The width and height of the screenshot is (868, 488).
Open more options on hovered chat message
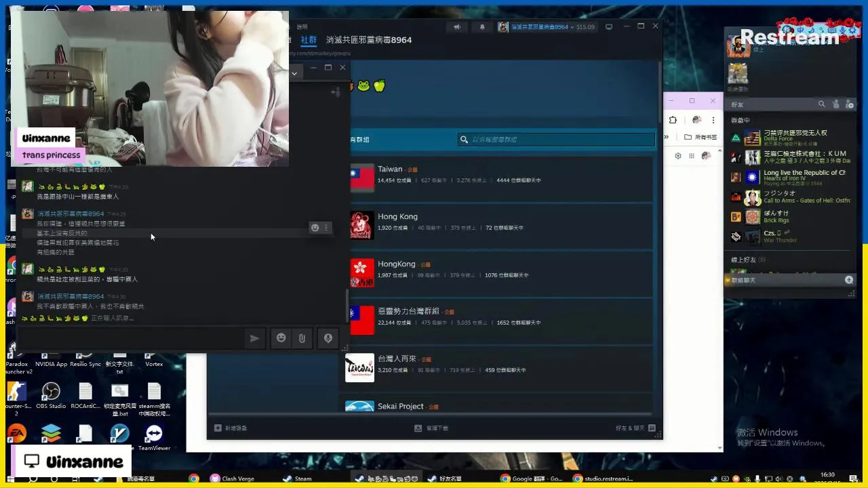pos(326,228)
